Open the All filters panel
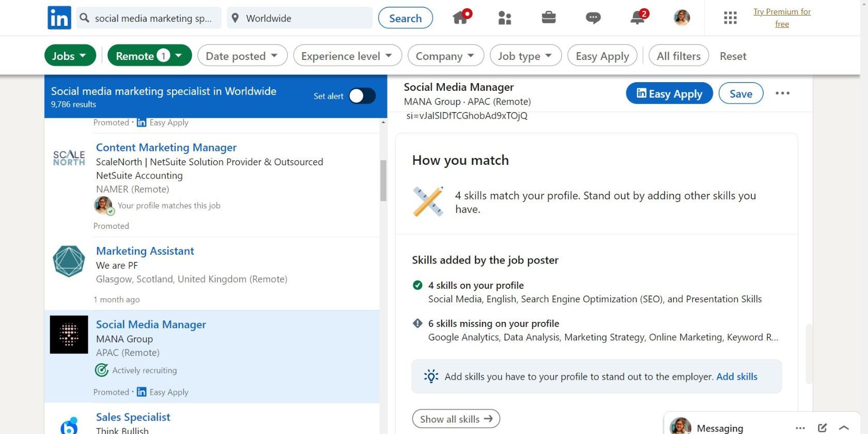Viewport: 868px width, 434px height. [678, 56]
